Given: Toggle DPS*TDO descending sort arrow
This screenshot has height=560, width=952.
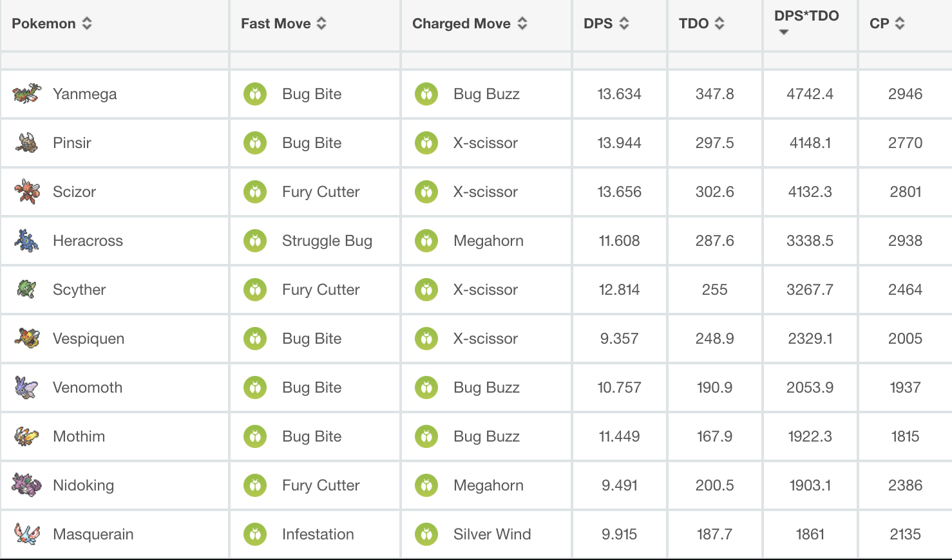Looking at the screenshot, I should point(783,32).
